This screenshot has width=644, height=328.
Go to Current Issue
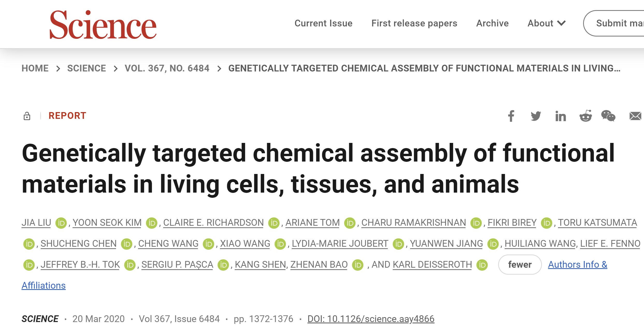pyautogui.click(x=323, y=23)
